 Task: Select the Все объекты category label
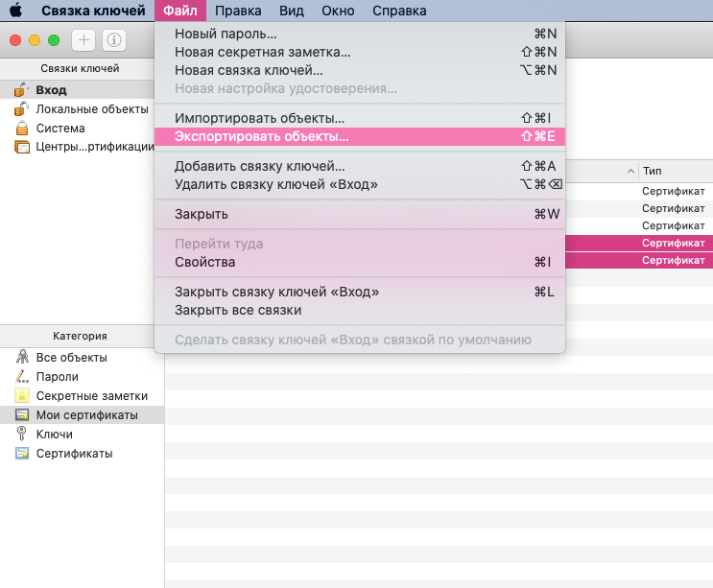(x=72, y=358)
